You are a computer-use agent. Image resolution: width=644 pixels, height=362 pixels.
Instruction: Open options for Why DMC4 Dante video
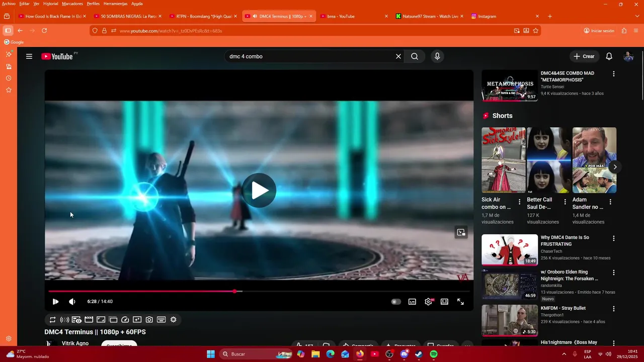[x=613, y=238]
